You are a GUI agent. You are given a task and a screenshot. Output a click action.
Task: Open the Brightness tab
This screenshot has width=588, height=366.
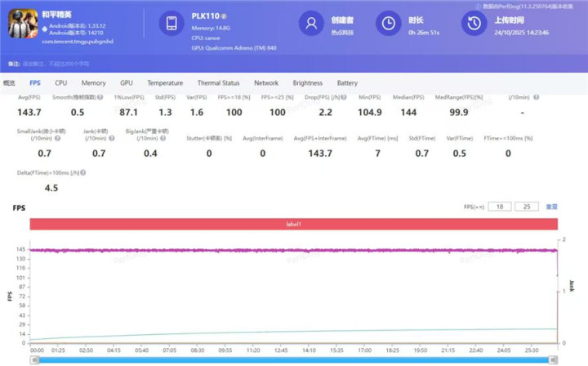308,83
